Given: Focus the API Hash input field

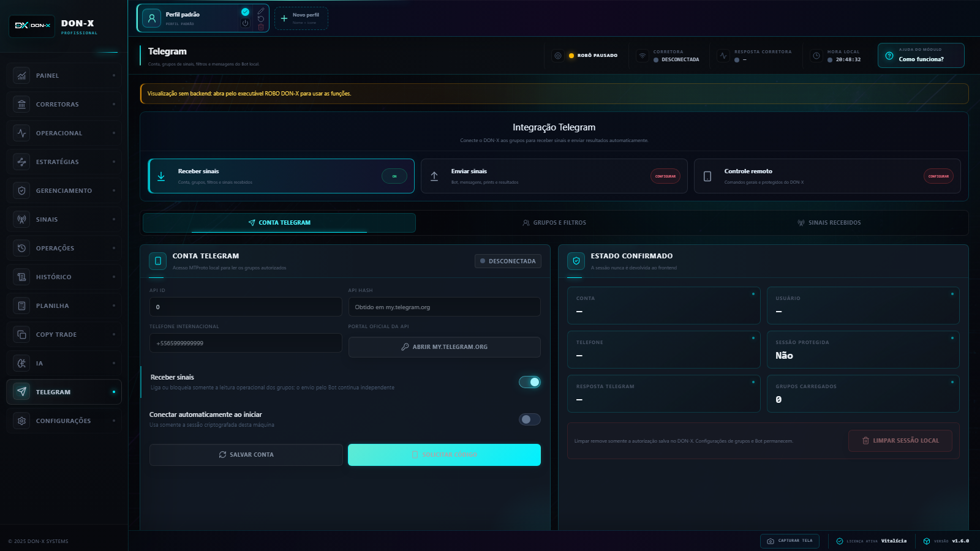Looking at the screenshot, I should [445, 307].
